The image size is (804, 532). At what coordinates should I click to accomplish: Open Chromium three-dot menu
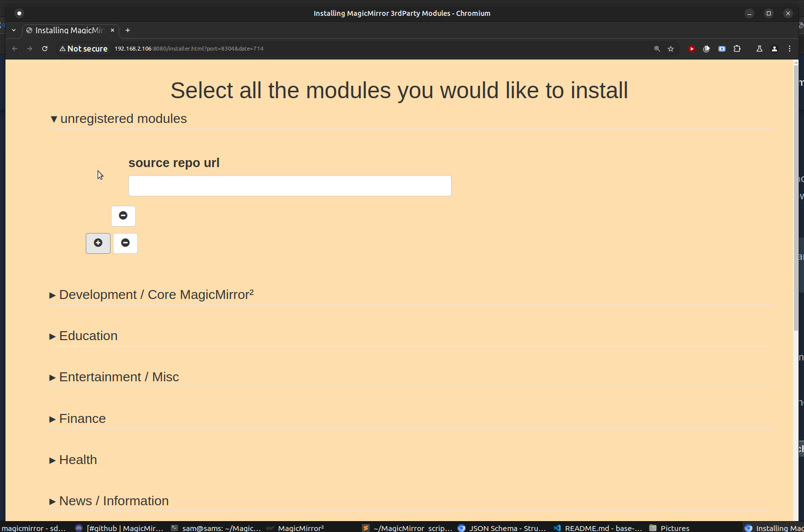[790, 49]
